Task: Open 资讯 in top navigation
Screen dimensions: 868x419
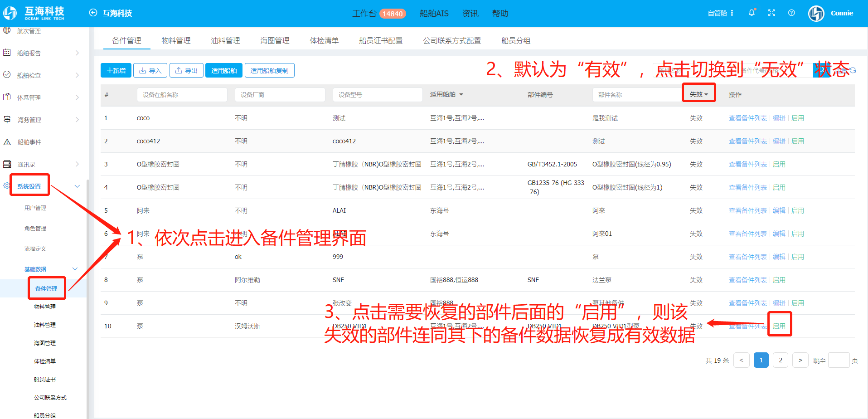Action: pos(470,14)
